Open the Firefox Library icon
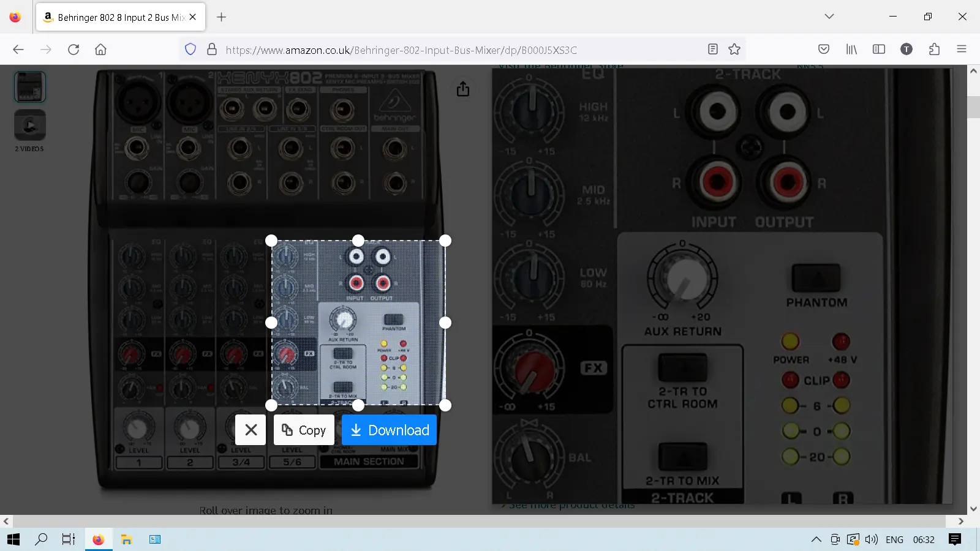Screen dimensions: 980x551 pos(851,50)
